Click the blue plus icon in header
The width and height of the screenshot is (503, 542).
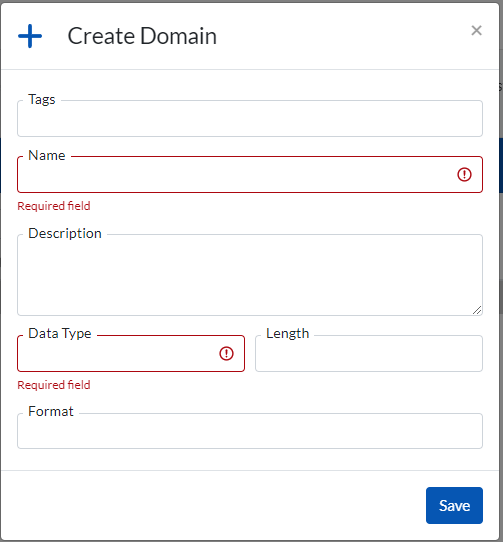point(30,36)
